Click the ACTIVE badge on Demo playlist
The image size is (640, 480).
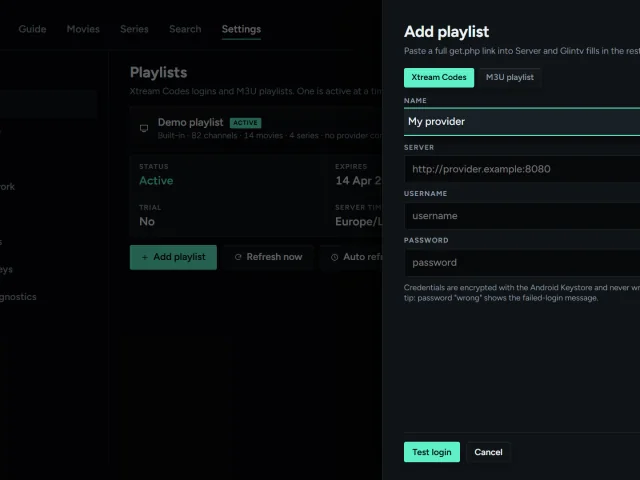click(245, 123)
